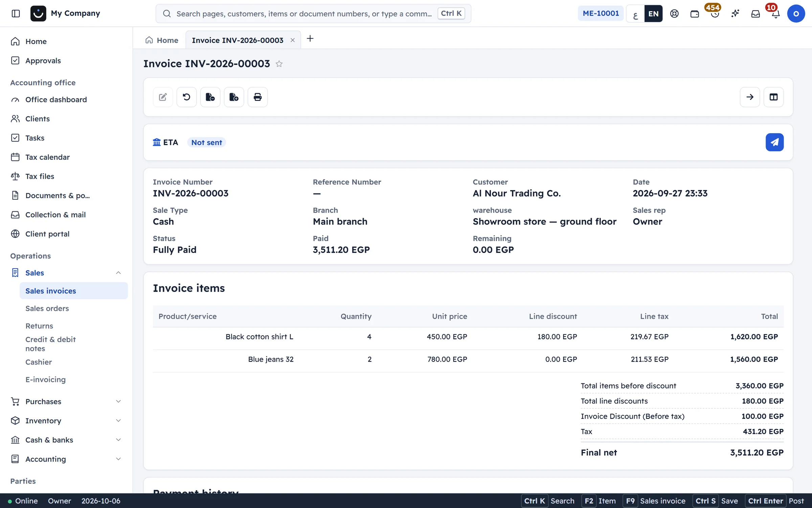Select the Invoice INV-2026-00003 tab
This screenshot has width=812, height=508.
tap(238, 40)
